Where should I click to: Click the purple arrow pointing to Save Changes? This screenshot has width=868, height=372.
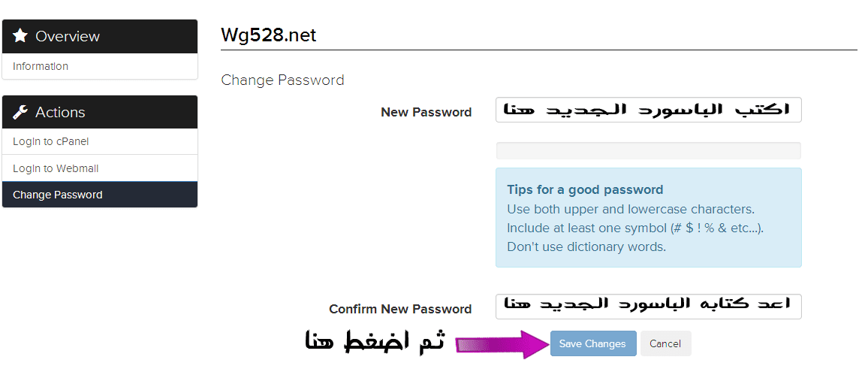click(x=501, y=344)
